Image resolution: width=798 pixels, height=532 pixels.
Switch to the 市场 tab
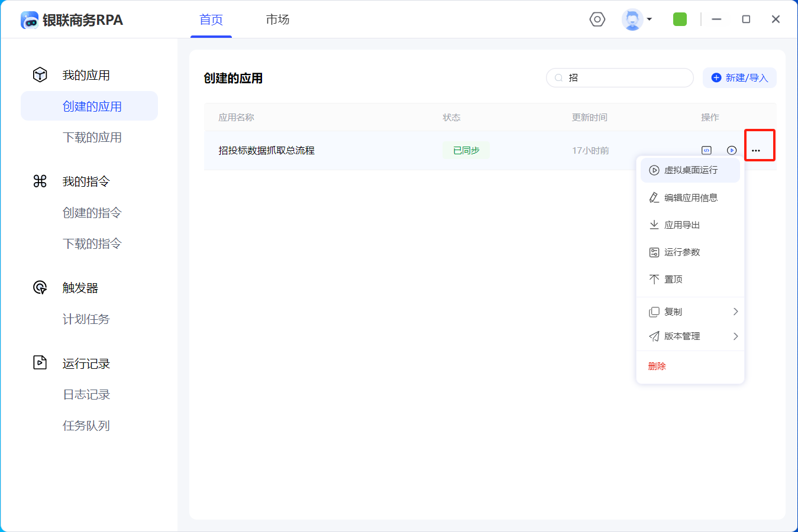click(277, 20)
